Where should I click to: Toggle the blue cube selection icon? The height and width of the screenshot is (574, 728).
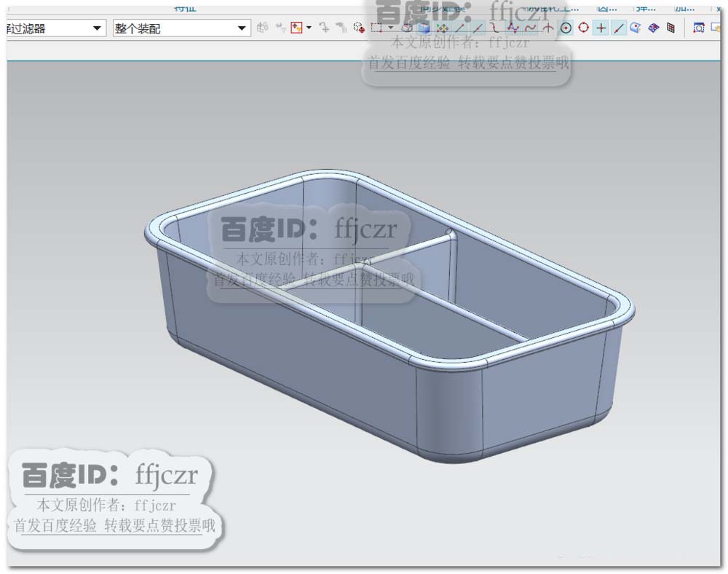click(x=424, y=28)
